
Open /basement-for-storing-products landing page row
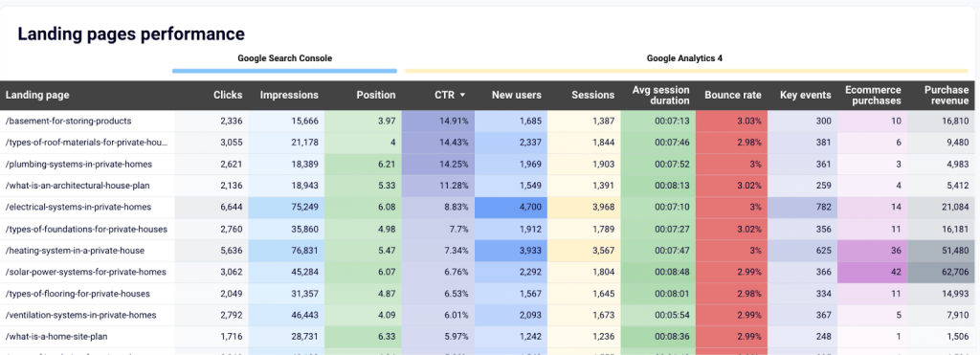coord(490,121)
